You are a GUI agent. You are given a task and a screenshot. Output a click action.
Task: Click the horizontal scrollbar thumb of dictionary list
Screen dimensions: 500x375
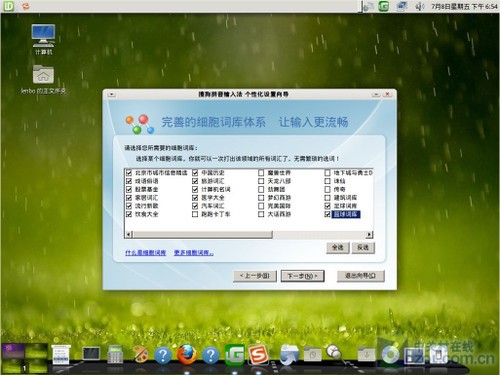[x=203, y=235]
